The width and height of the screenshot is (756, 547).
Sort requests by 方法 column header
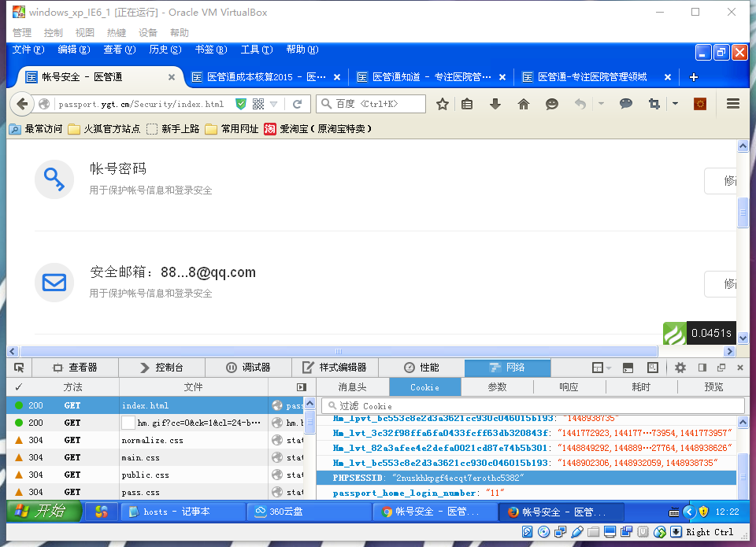(72, 387)
